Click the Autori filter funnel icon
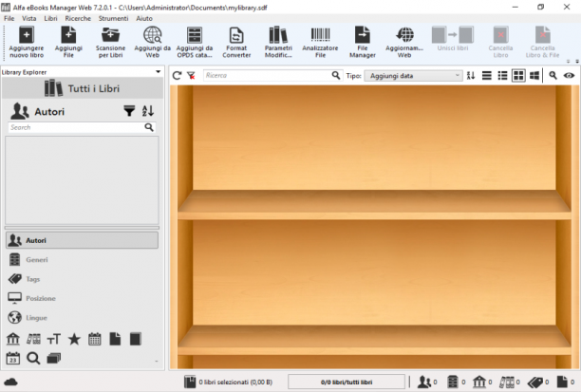Image resolution: width=581 pixels, height=392 pixels. [129, 111]
